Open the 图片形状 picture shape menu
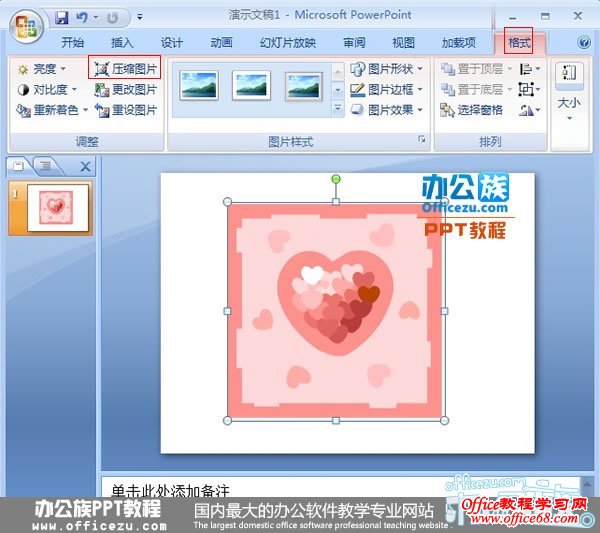This screenshot has width=600, height=533. pyautogui.click(x=386, y=69)
